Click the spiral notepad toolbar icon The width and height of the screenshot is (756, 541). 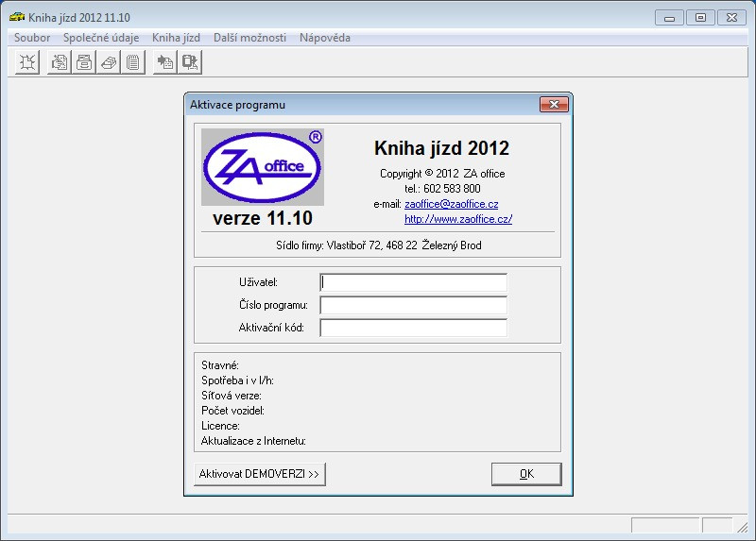click(x=133, y=62)
